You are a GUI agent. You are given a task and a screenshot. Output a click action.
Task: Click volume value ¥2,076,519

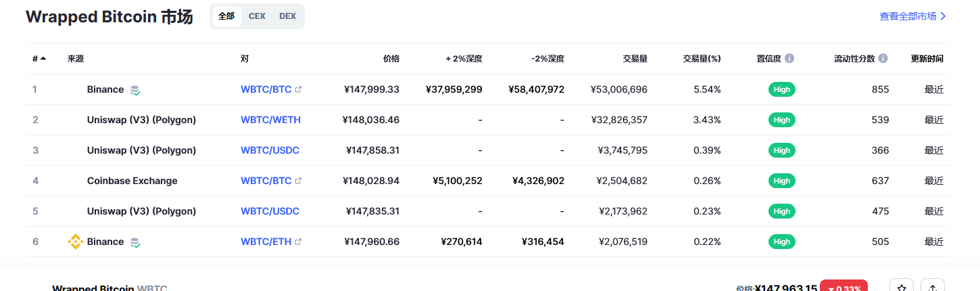click(622, 242)
